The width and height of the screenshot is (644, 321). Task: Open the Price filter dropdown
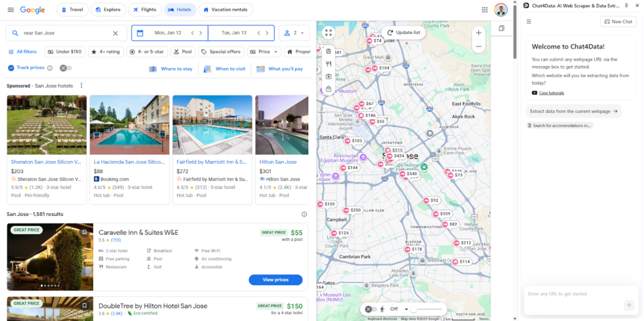click(264, 52)
